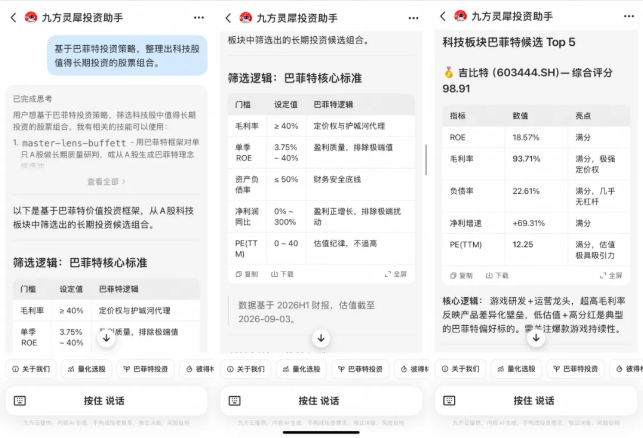Tap 估值纪律，不追高 cell
The image size is (643, 438).
coord(360,248)
